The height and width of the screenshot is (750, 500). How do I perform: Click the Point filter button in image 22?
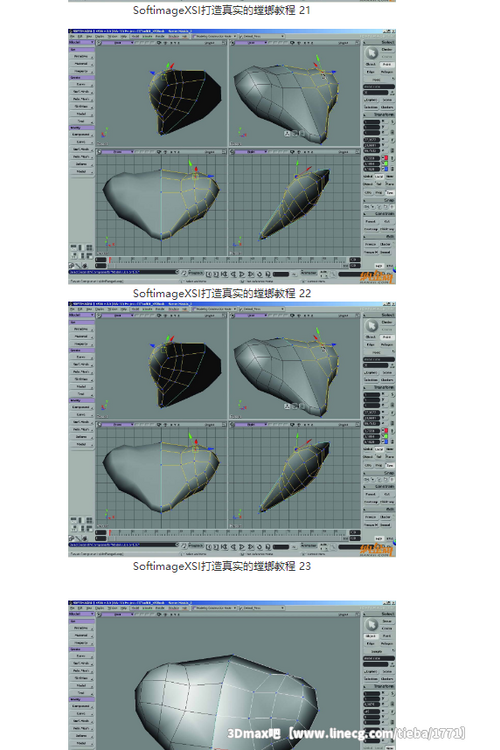pos(387,64)
